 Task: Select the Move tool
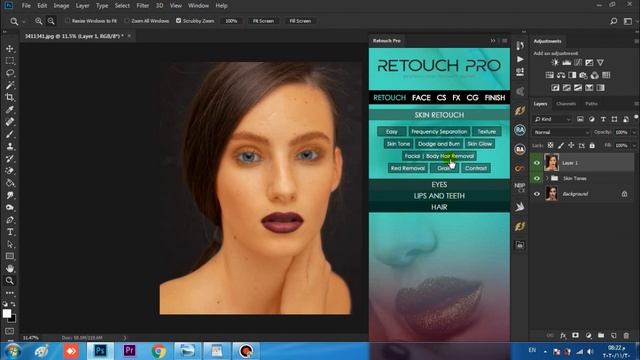click(x=10, y=49)
